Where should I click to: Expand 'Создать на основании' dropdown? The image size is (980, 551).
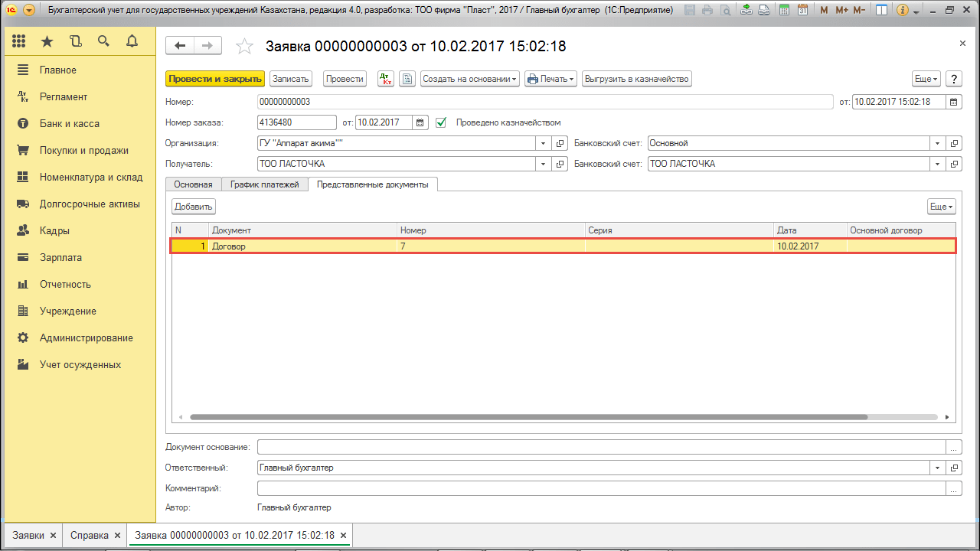(x=470, y=79)
